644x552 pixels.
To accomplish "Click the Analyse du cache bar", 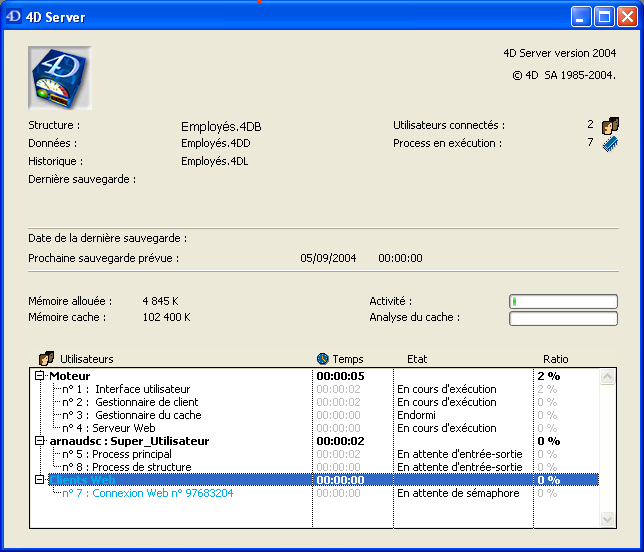I will click(x=562, y=318).
